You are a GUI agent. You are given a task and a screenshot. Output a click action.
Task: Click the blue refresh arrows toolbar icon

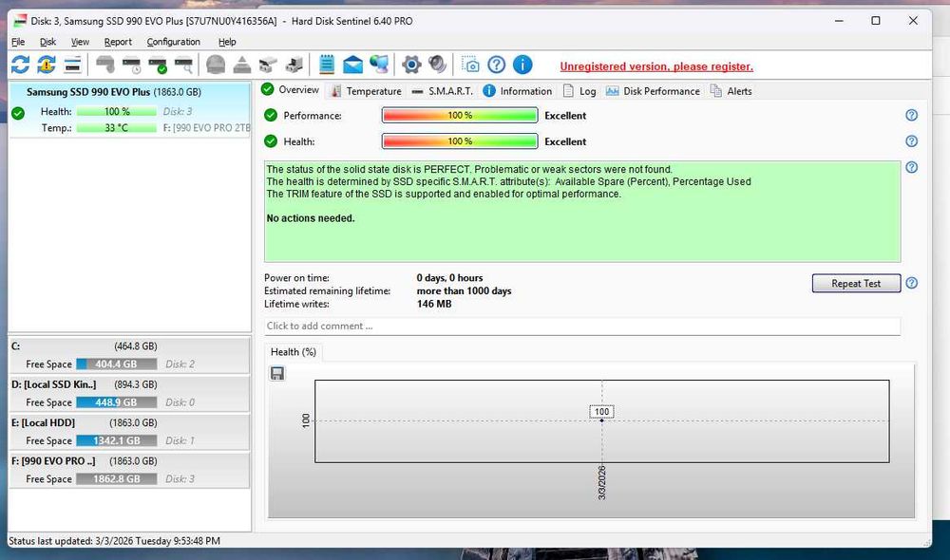20,65
